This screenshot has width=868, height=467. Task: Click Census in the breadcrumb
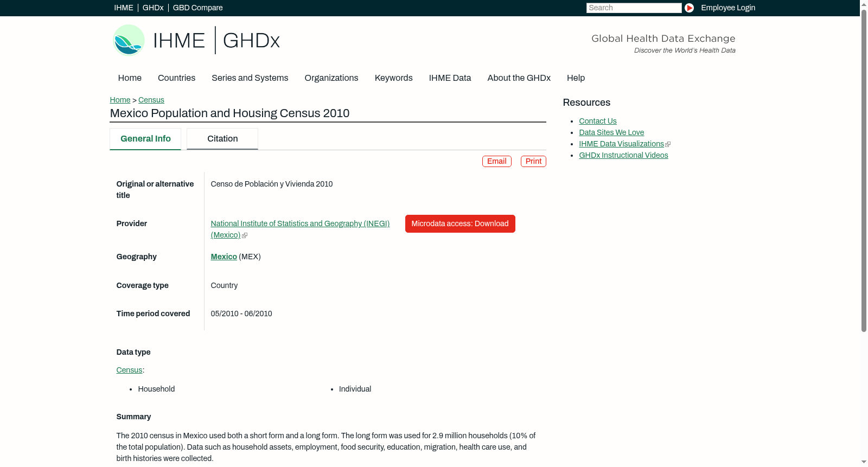(x=151, y=100)
